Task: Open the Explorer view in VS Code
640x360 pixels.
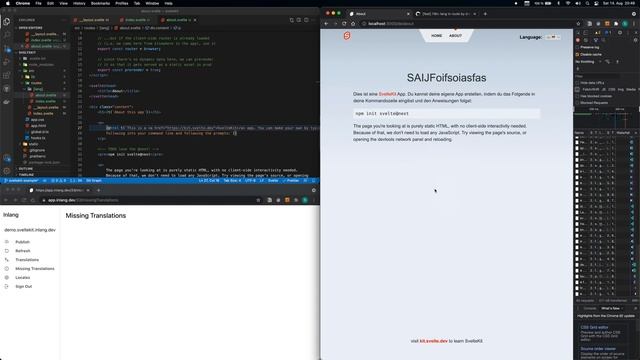Action: click(7, 21)
